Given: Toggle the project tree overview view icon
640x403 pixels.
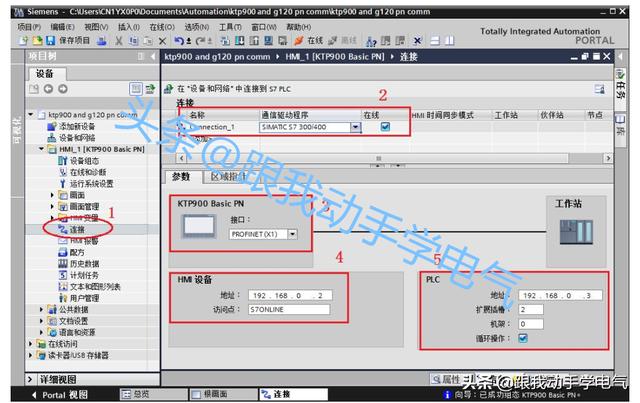Looking at the screenshot, I should click(x=136, y=89).
